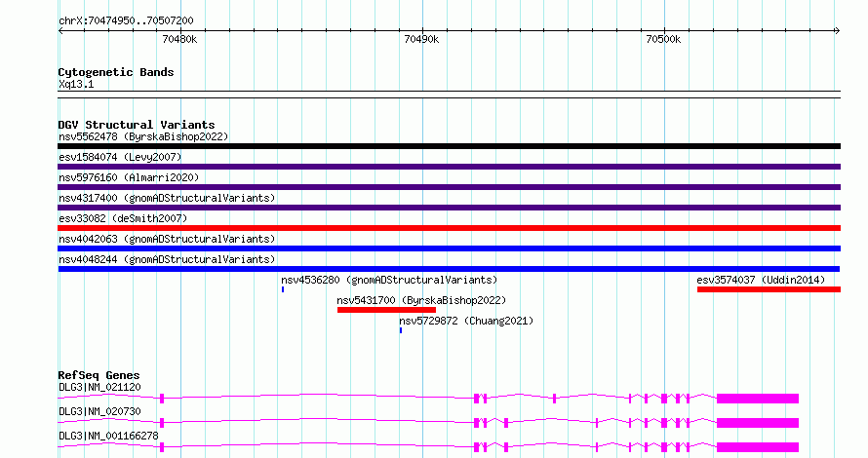Click the Cytogenetic Bands track title
The width and height of the screenshot is (868, 458).
click(116, 72)
